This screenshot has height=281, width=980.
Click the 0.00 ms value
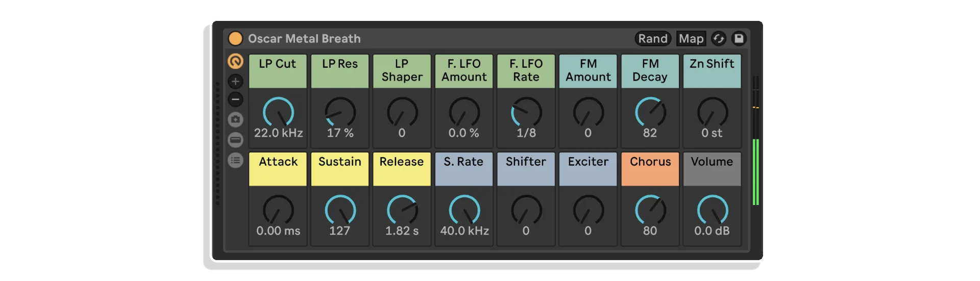278,231
